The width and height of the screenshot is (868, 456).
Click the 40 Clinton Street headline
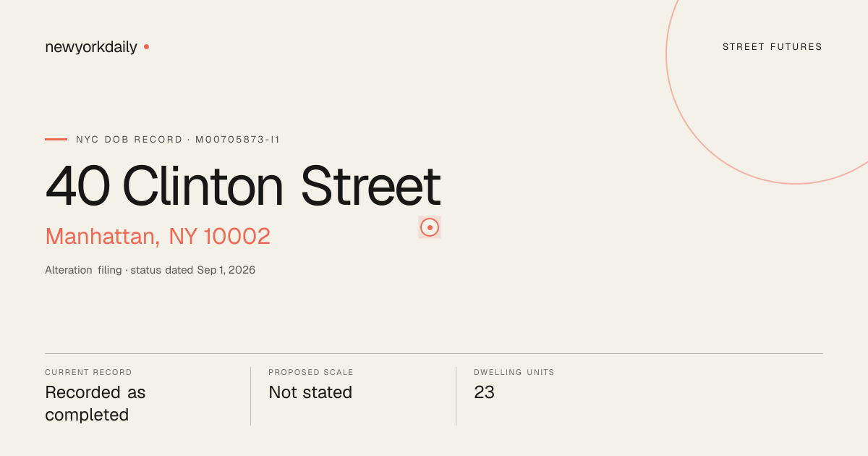coord(243,186)
